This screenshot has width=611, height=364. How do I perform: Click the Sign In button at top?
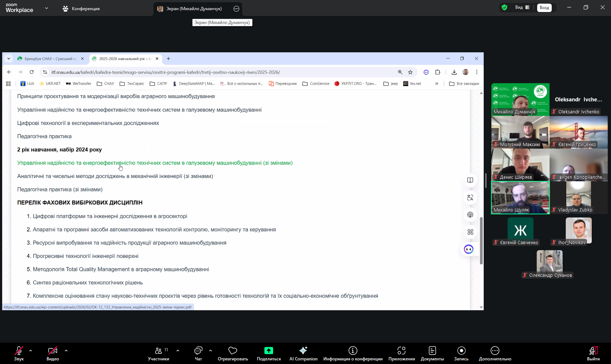[544, 8]
